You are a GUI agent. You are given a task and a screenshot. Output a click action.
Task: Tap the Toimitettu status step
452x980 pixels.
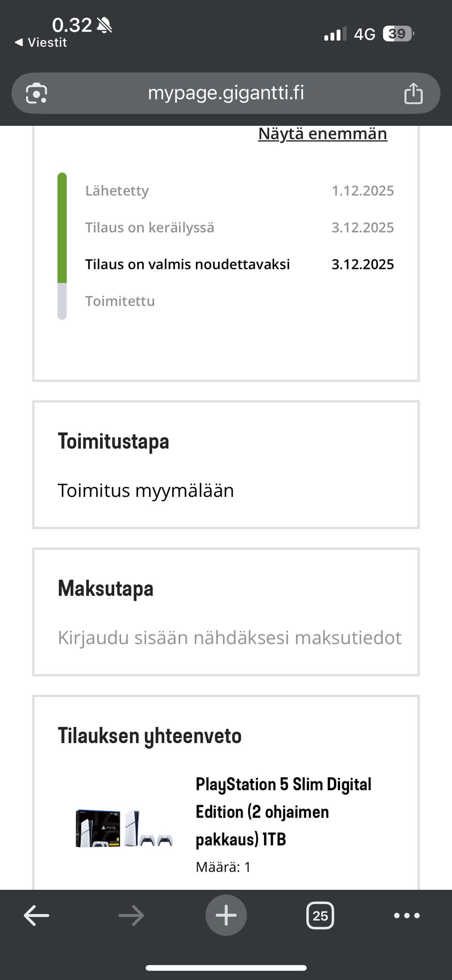point(120,301)
